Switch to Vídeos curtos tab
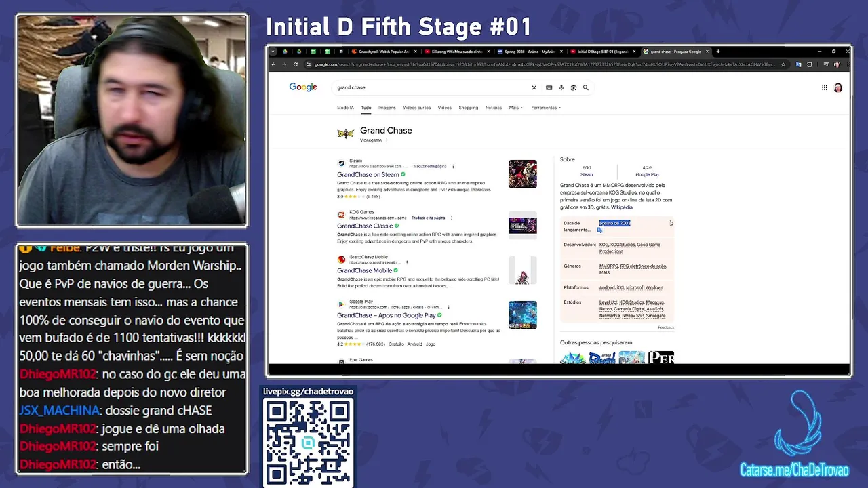 pos(416,108)
